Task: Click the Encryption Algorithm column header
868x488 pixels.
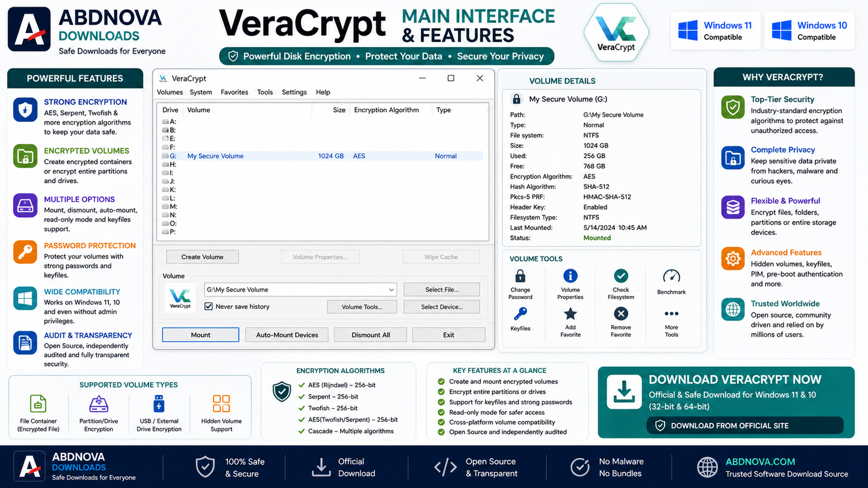Action: pyautogui.click(x=386, y=110)
